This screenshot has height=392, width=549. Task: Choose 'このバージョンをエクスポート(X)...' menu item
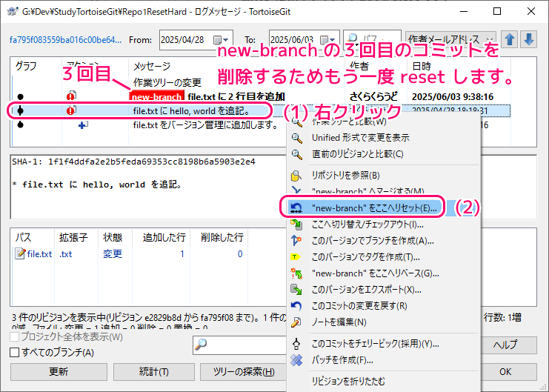coord(383,290)
